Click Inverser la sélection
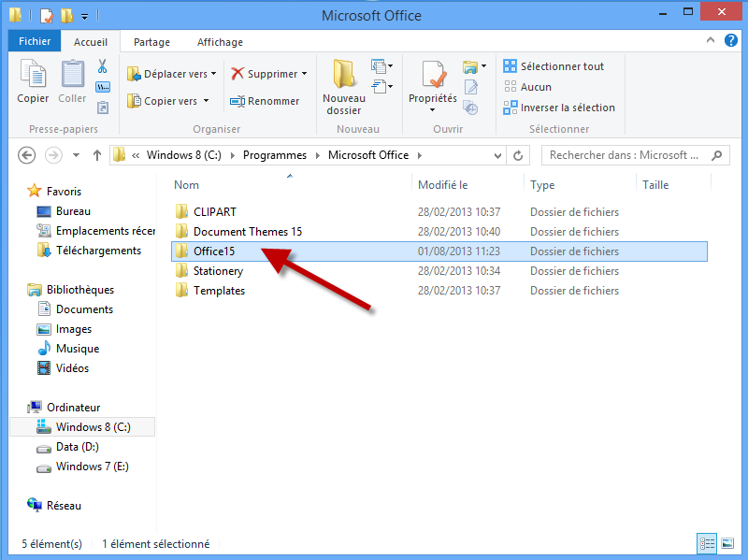This screenshot has height=560, width=748. coord(559,108)
